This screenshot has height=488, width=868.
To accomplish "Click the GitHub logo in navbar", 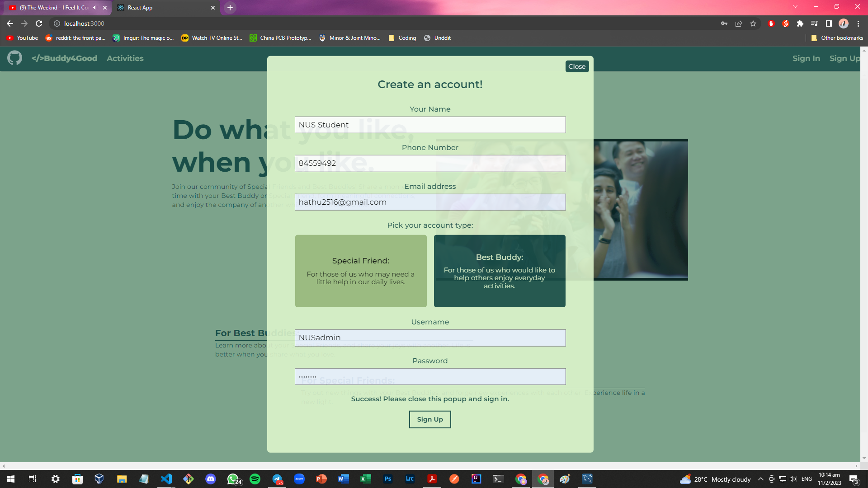I will coord(14,58).
